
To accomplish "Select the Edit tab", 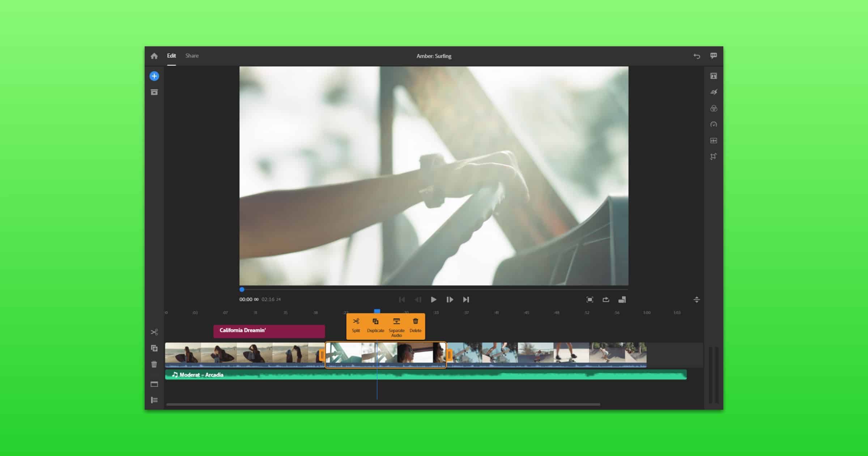I will [x=171, y=56].
